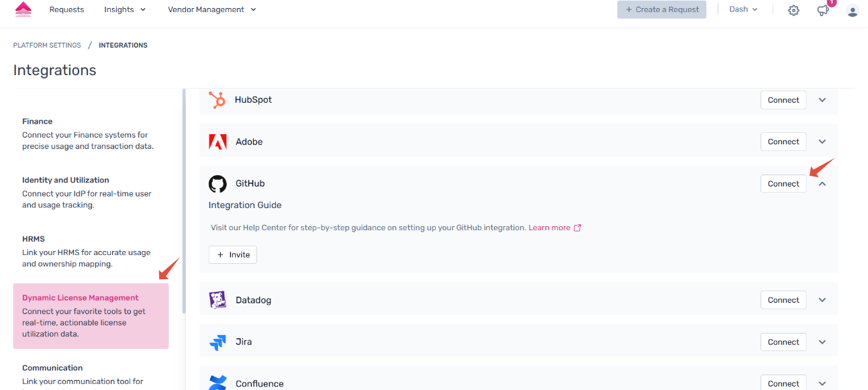Open the Insights dropdown menu
Viewport: 868px width, 390px height.
124,9
